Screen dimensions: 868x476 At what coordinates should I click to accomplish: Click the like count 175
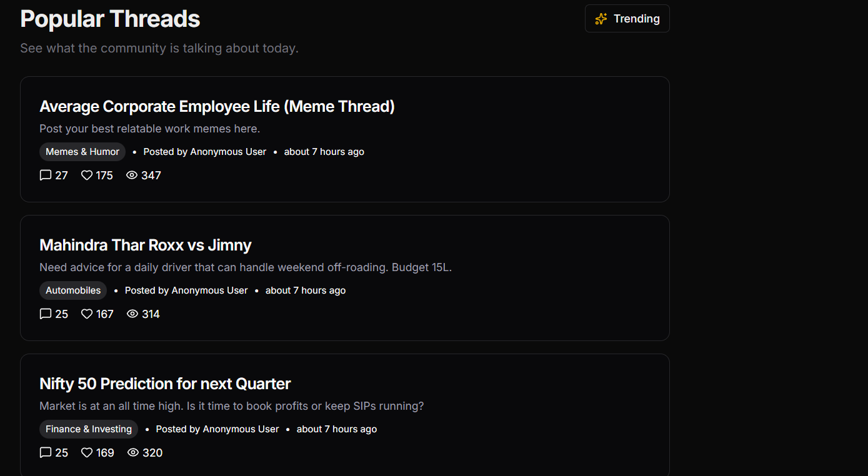pyautogui.click(x=104, y=176)
